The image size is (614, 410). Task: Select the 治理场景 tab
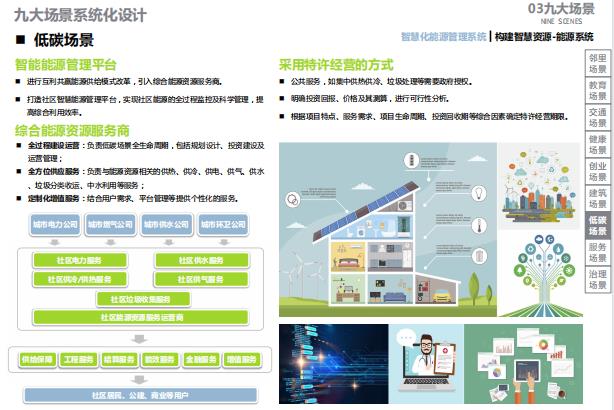tap(598, 280)
